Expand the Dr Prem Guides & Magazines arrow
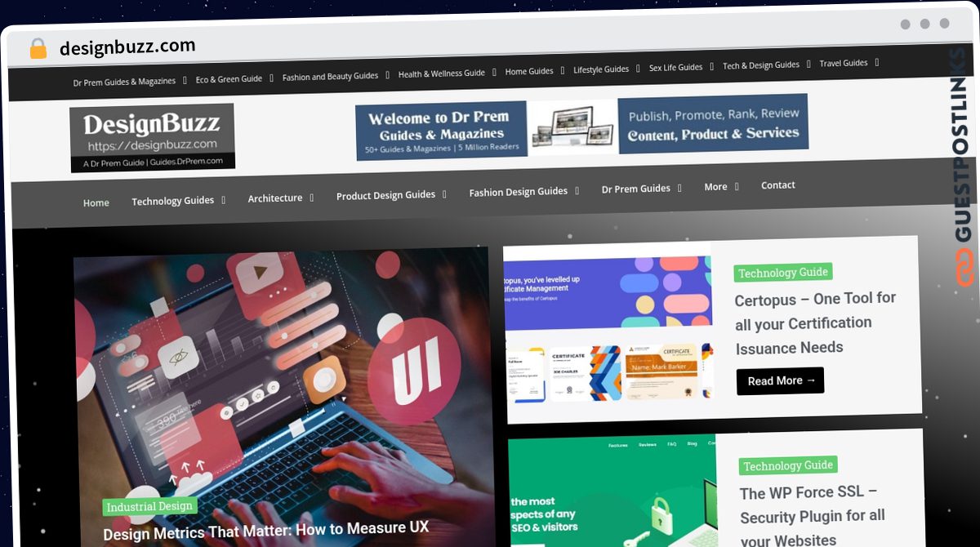980x547 pixels. (185, 80)
